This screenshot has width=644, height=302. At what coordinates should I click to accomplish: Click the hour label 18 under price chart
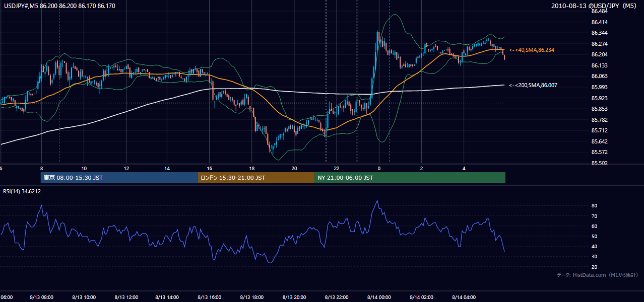[252, 169]
